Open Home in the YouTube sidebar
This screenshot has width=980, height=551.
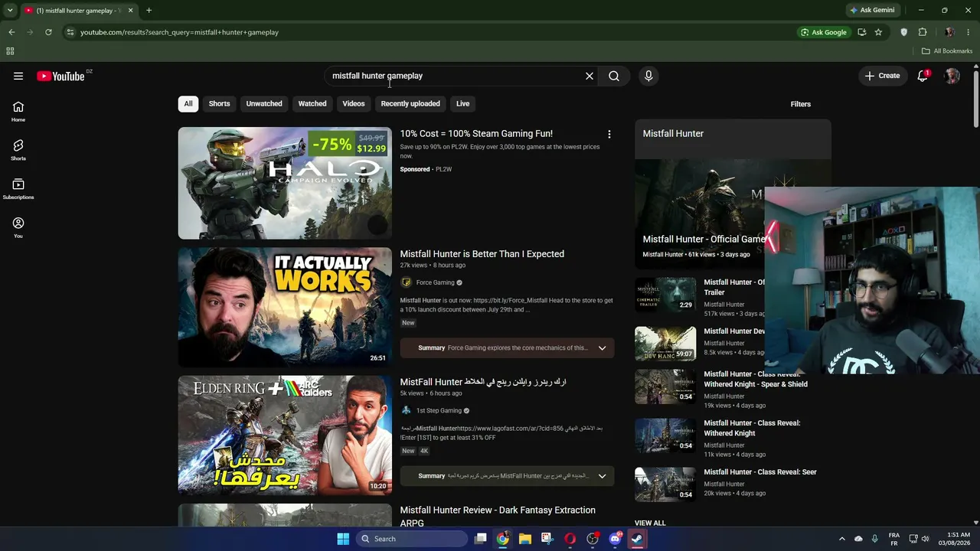pyautogui.click(x=18, y=112)
